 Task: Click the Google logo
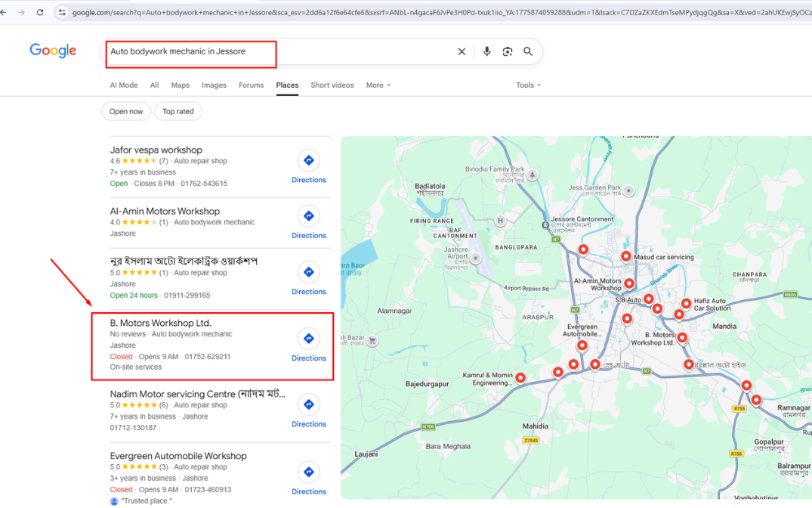(53, 51)
